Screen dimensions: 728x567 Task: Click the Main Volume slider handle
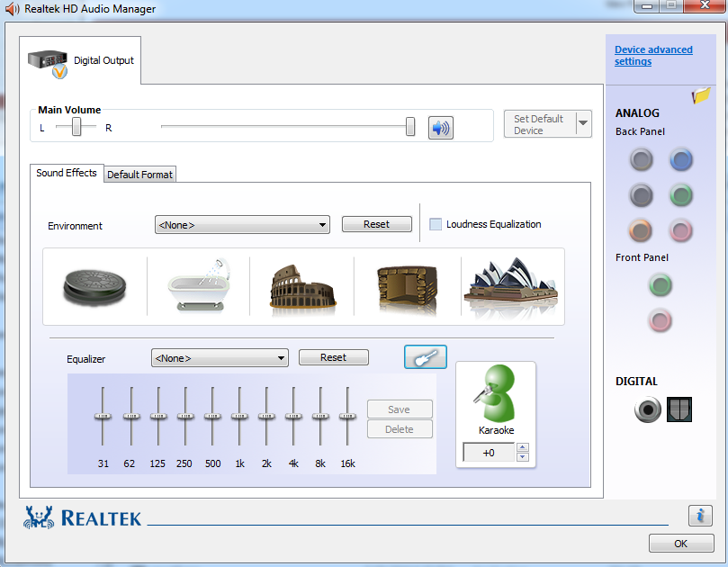click(x=410, y=127)
